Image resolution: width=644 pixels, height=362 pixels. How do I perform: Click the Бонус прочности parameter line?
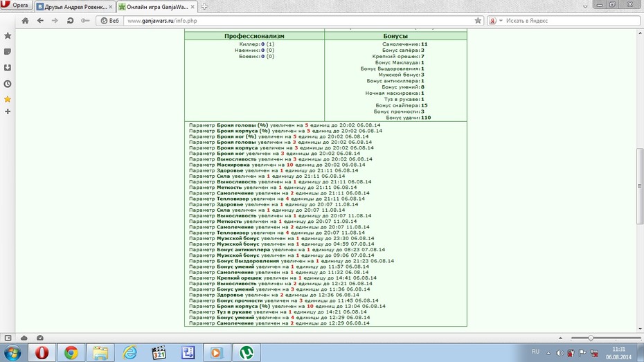283,300
